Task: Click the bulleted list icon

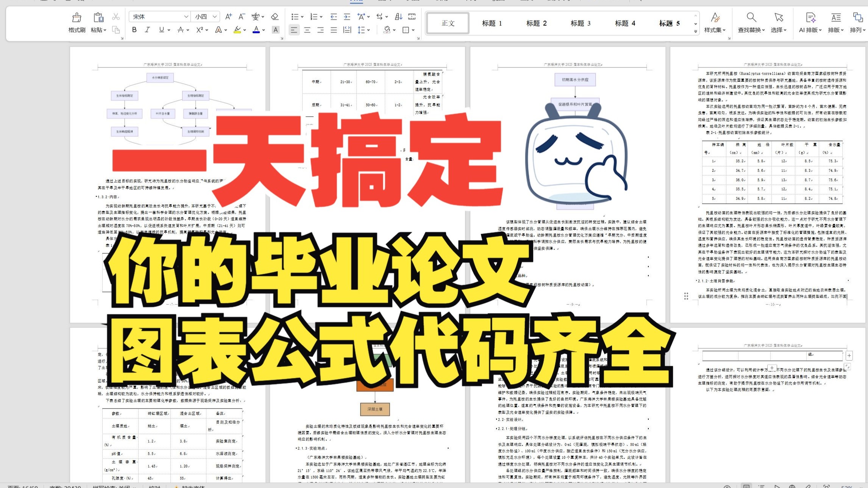Action: click(295, 17)
